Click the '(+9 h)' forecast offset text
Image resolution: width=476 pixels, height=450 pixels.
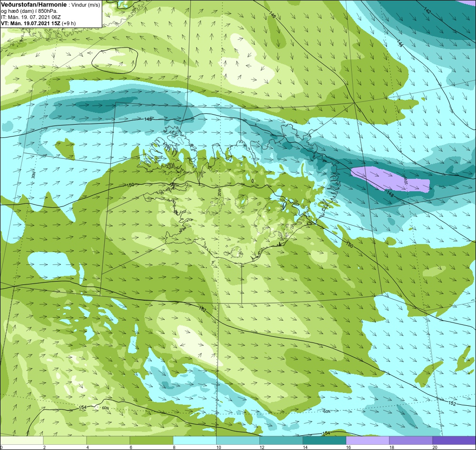tap(69, 23)
